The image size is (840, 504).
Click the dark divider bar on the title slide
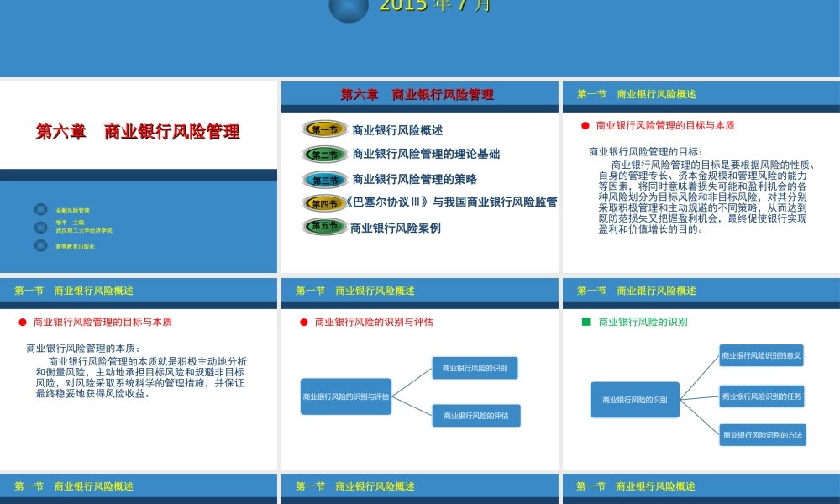(139, 177)
